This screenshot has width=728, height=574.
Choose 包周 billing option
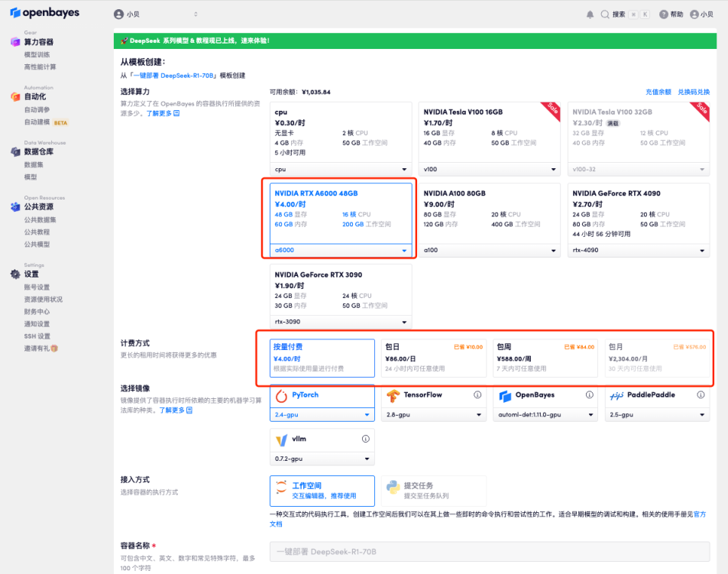tap(545, 358)
